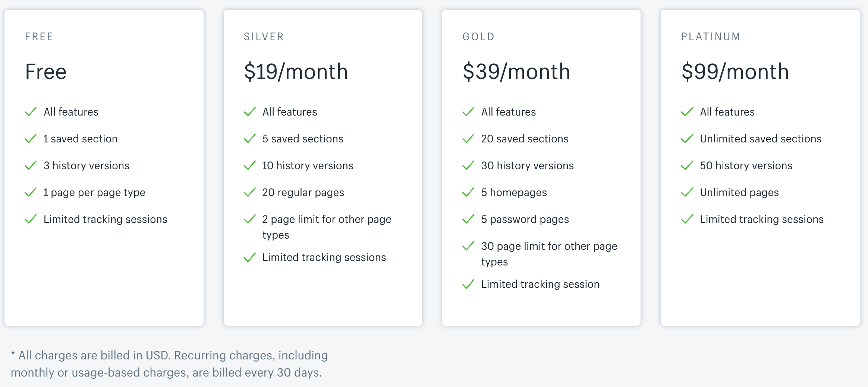
Task: Select the PLATINUM plan heading
Action: point(711,37)
